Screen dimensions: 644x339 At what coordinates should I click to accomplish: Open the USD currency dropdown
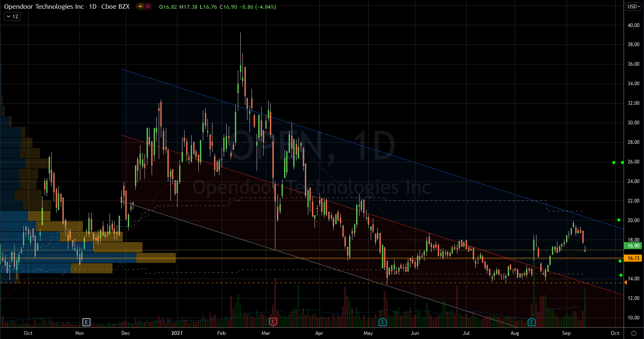tap(634, 6)
